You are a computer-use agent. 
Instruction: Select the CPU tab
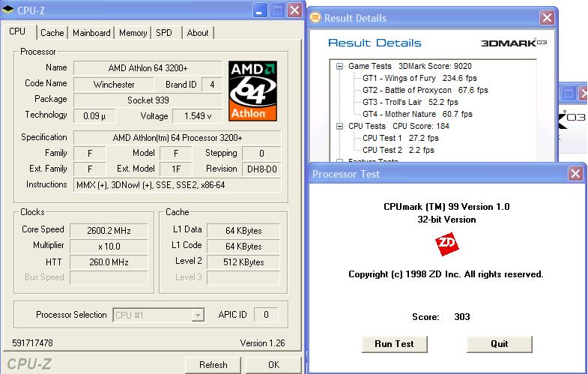(x=18, y=31)
